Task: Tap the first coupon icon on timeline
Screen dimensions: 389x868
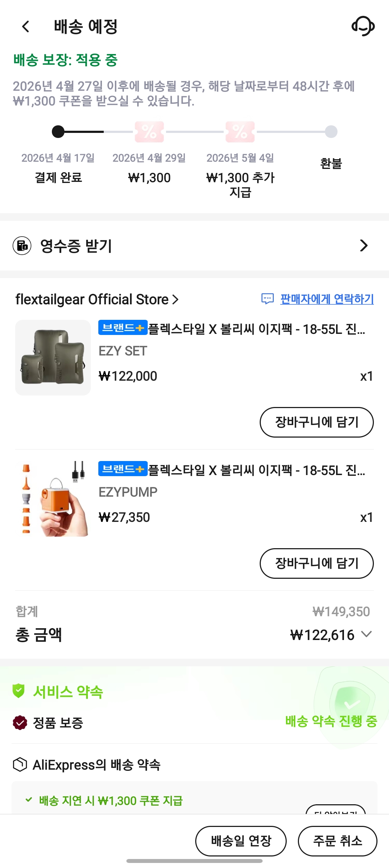Action: 149,132
